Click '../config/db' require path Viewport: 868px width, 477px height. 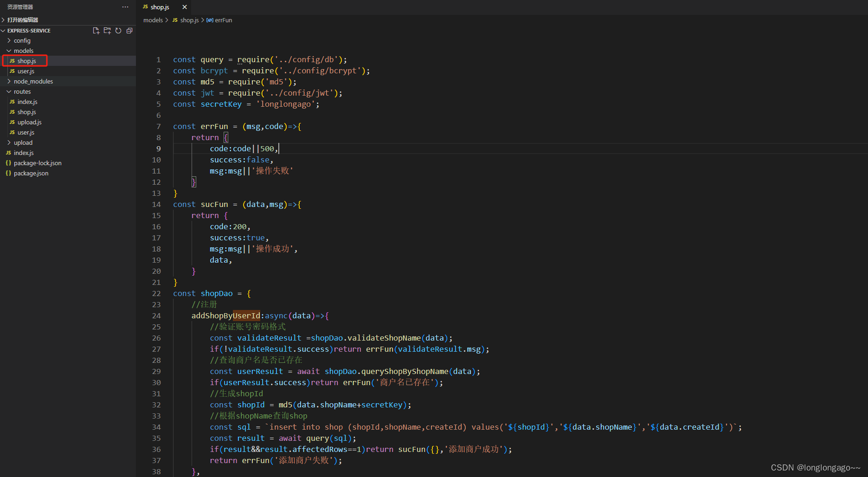coord(306,59)
